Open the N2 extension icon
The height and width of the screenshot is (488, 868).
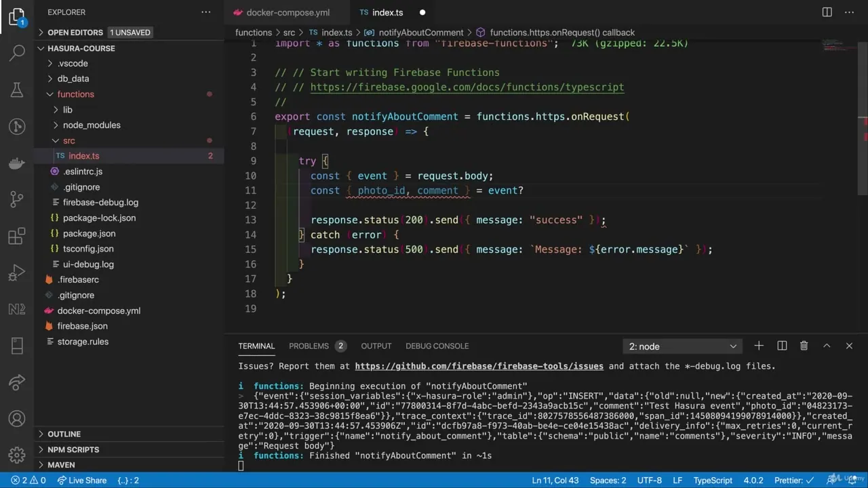coord(17,309)
